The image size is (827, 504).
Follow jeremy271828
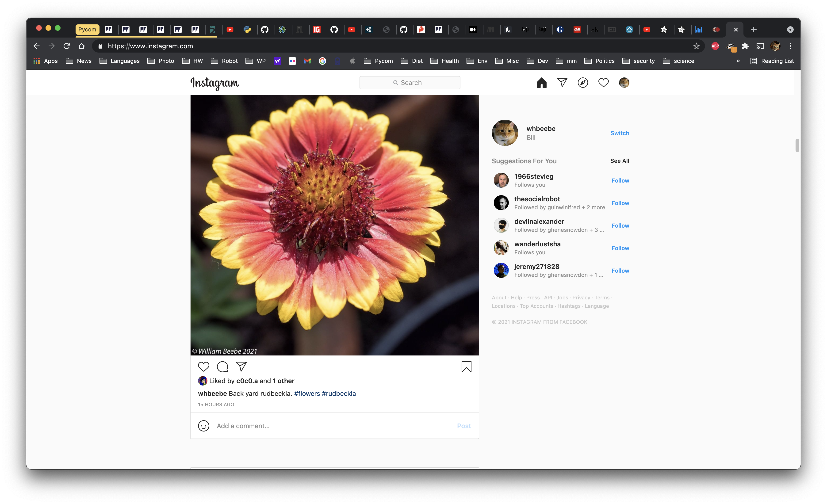(620, 271)
